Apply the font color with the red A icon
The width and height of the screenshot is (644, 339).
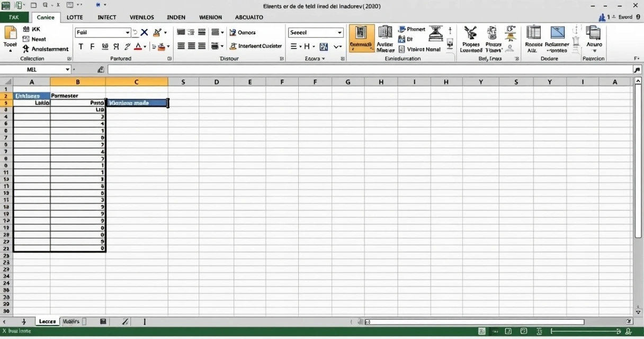coord(139,47)
